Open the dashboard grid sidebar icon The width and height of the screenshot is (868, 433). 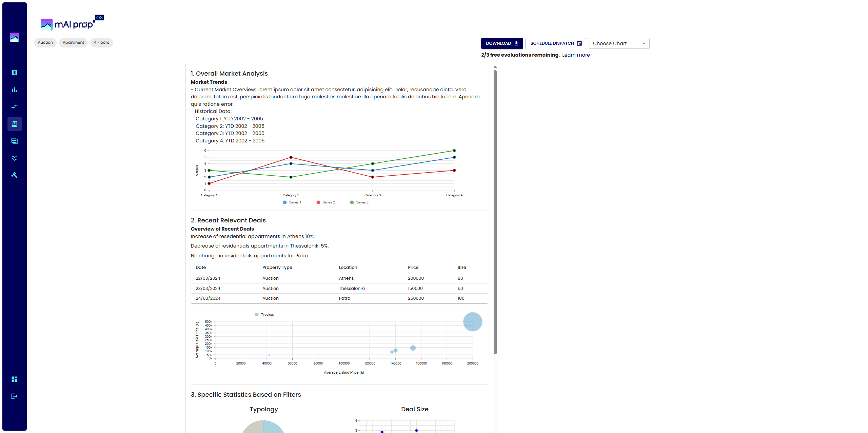pos(14,379)
